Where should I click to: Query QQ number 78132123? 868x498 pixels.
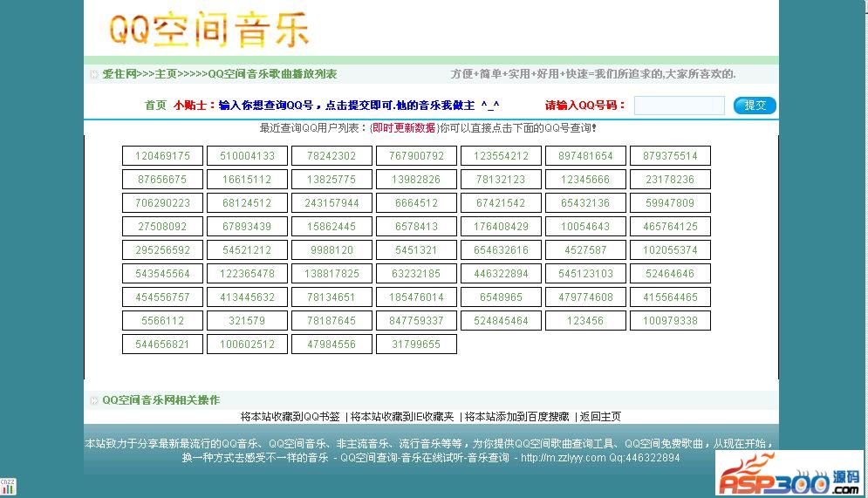(x=502, y=180)
